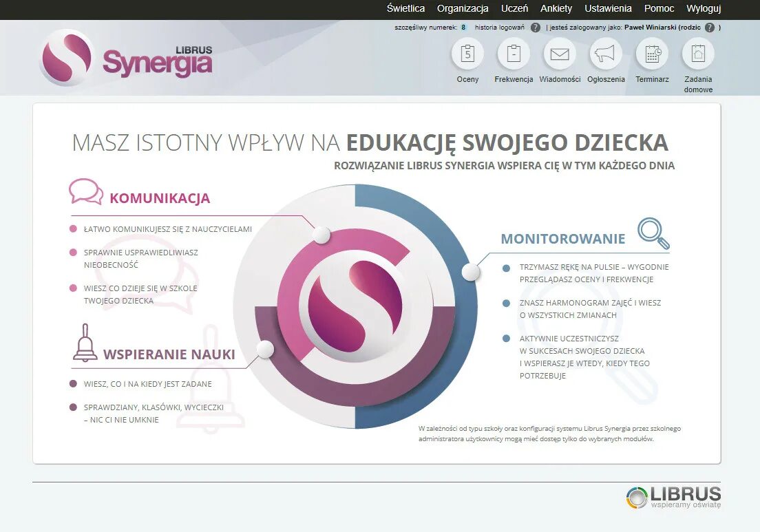The height and width of the screenshot is (532, 760).
Task: Open the Oceny grades icon
Action: click(x=467, y=53)
